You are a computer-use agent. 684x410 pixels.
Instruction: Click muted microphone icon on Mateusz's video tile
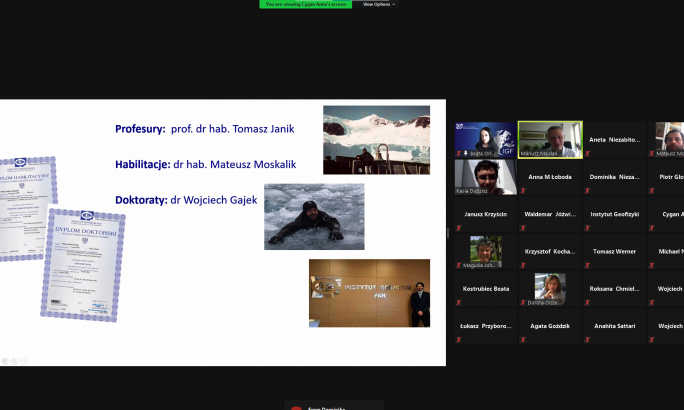pos(652,154)
